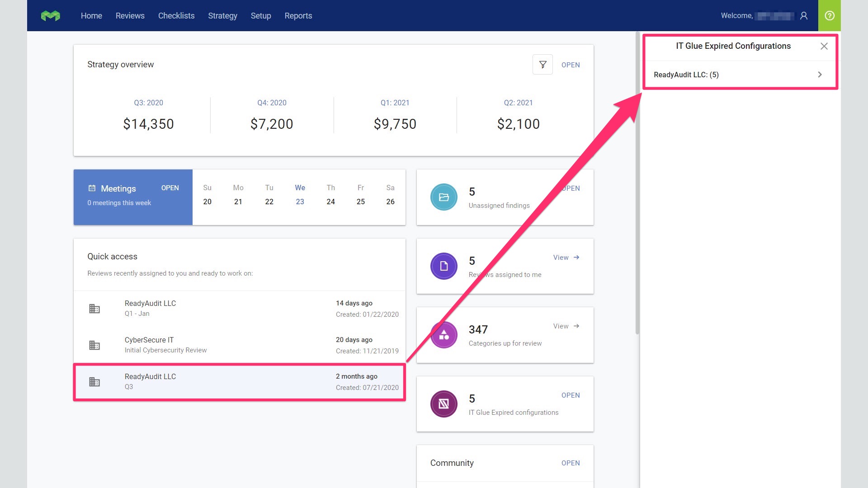Select Wednesday 23 in the meetings calendar
Image resolution: width=868 pixels, height=488 pixels.
pos(300,202)
